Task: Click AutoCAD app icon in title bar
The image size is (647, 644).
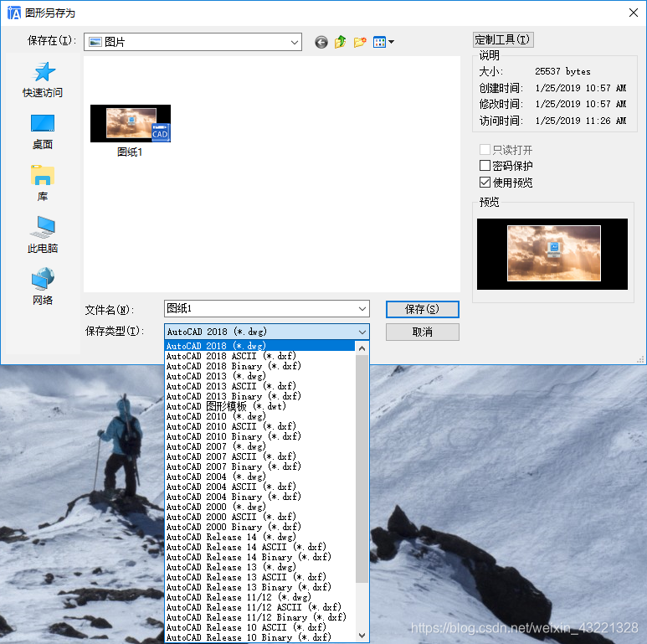Action: [x=13, y=13]
